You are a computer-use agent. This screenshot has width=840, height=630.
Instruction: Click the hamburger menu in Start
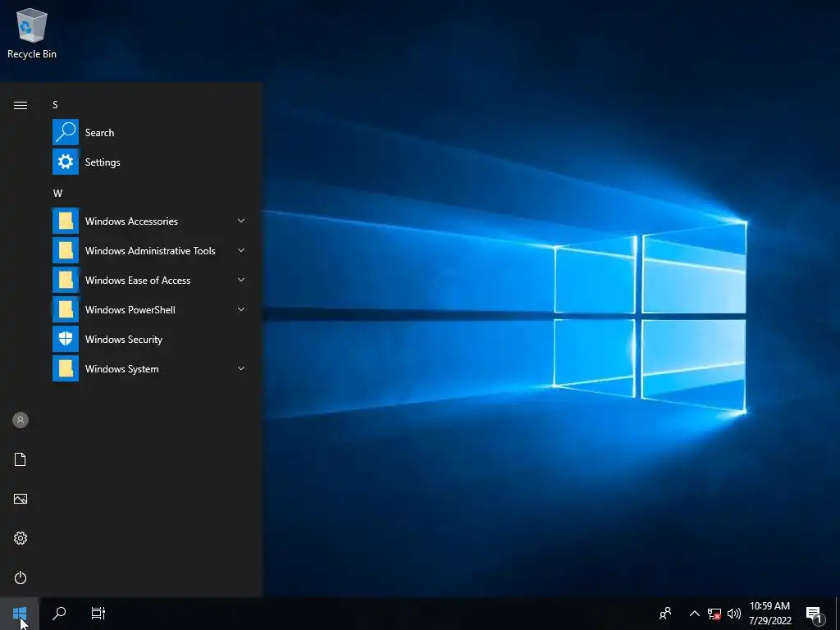pyautogui.click(x=21, y=105)
